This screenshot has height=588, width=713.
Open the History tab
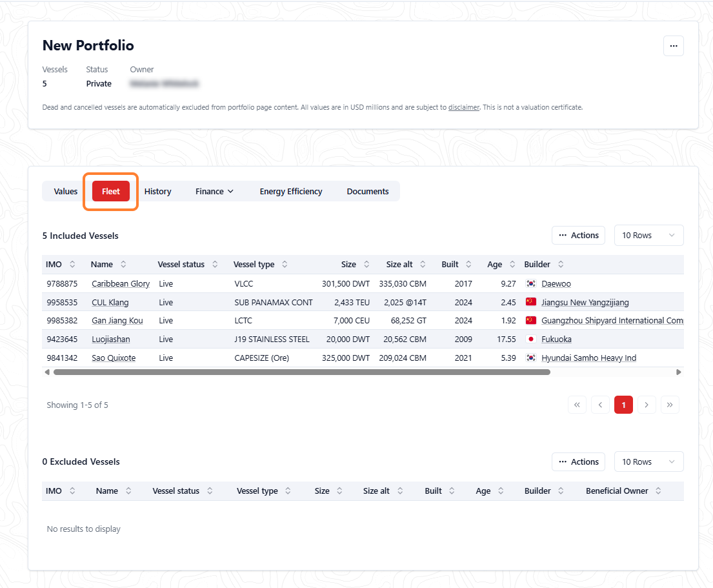coord(158,192)
